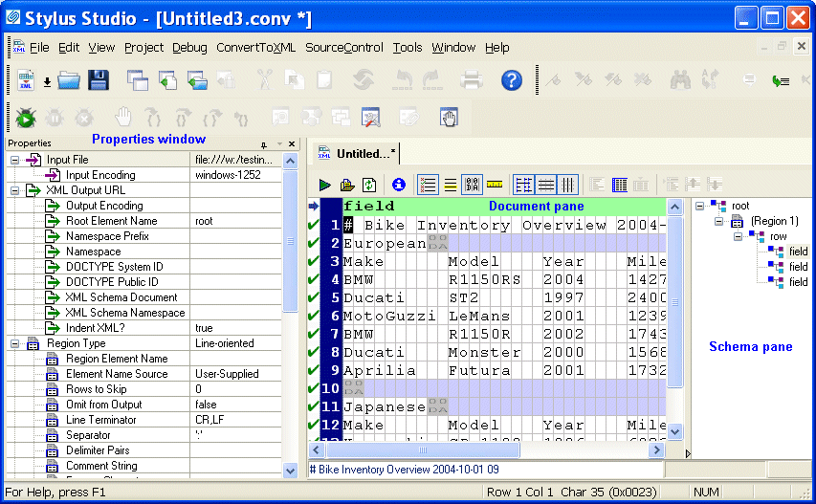Start debugging with the green bug icon

click(26, 118)
